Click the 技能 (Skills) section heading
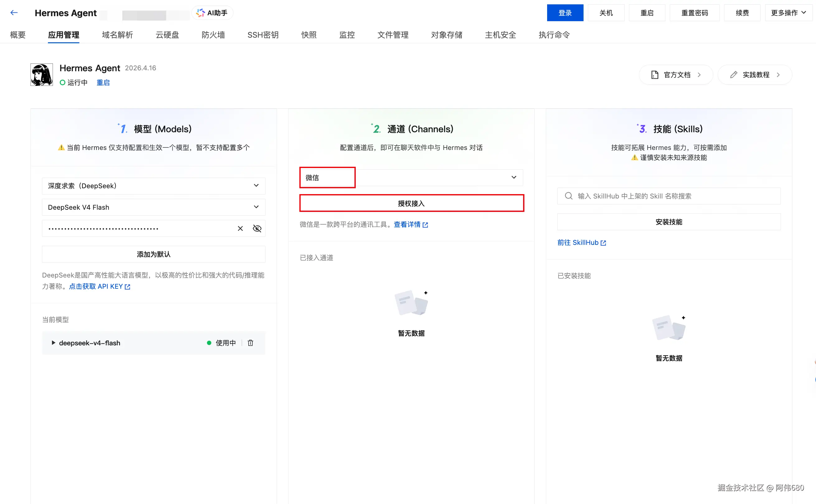Viewport: 816px width, 504px height. pos(678,129)
